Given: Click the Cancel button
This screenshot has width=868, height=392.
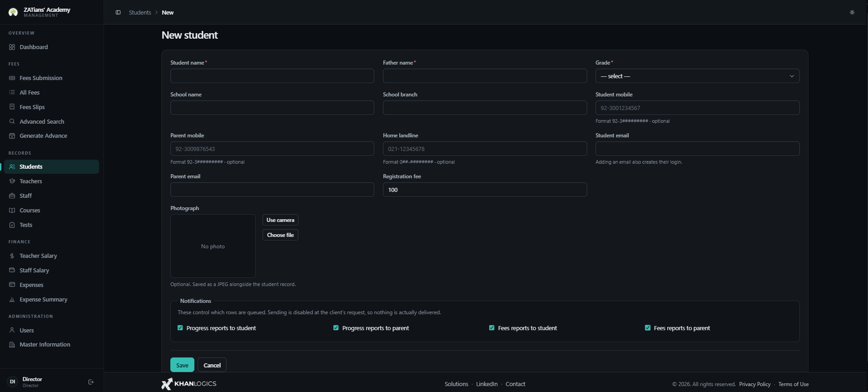Looking at the screenshot, I should point(212,365).
